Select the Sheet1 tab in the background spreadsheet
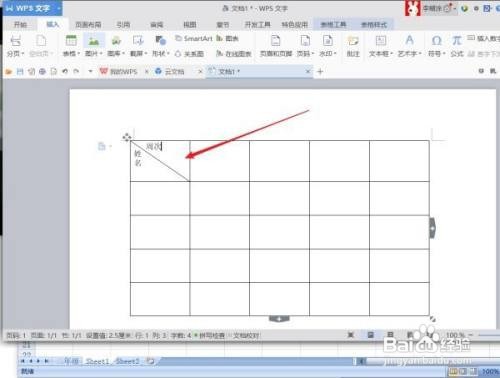Screen dimensions: 500x378 (97, 361)
